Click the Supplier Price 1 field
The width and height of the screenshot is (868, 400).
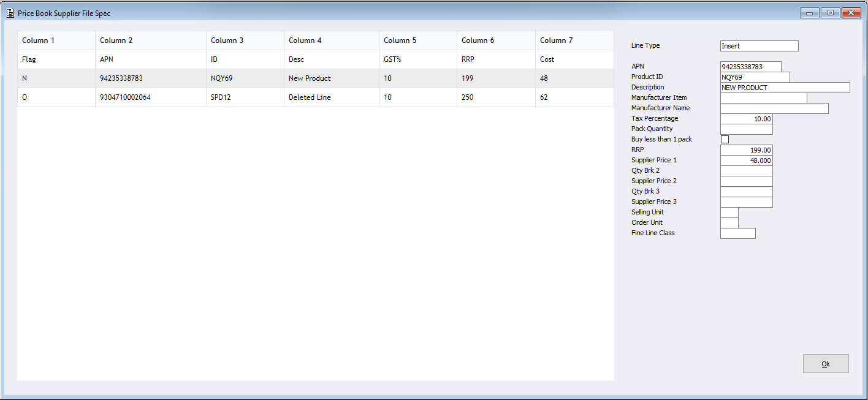(x=747, y=160)
